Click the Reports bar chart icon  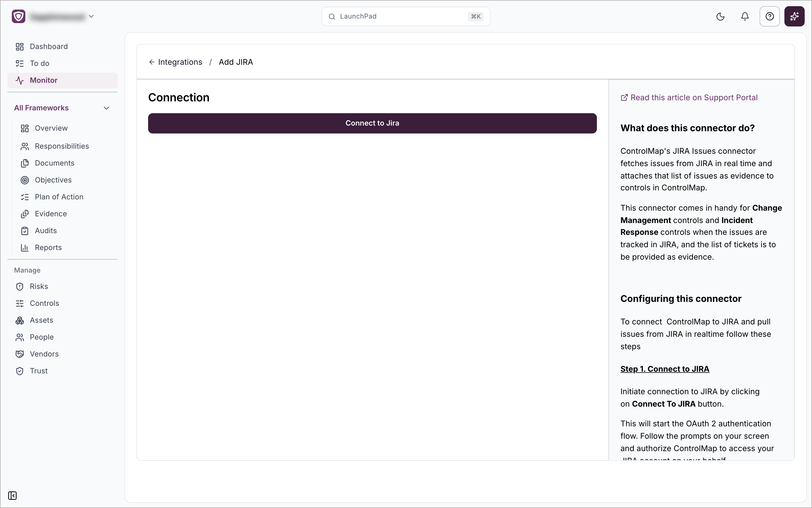tap(24, 248)
